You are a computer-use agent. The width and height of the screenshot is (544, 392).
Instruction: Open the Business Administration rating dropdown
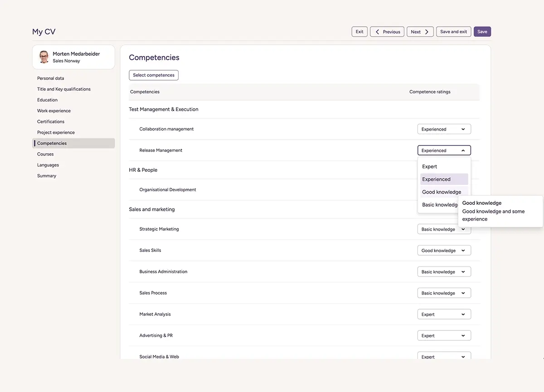(444, 272)
